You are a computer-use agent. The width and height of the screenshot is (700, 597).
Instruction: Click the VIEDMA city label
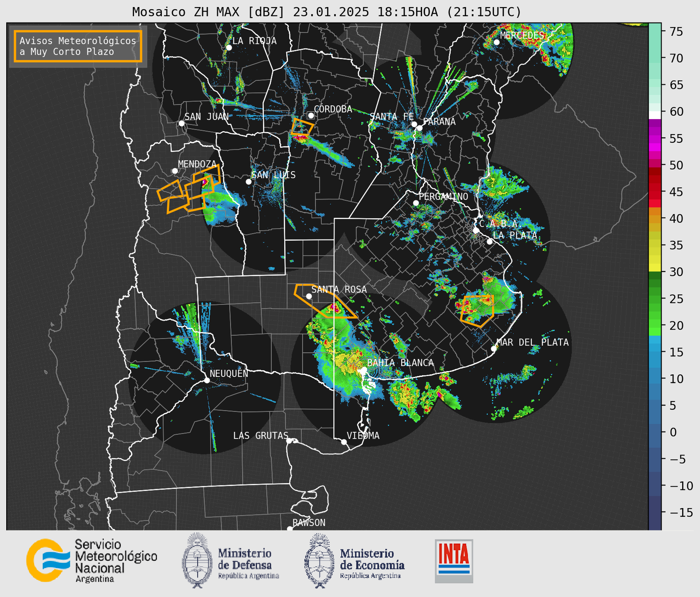pyautogui.click(x=363, y=436)
